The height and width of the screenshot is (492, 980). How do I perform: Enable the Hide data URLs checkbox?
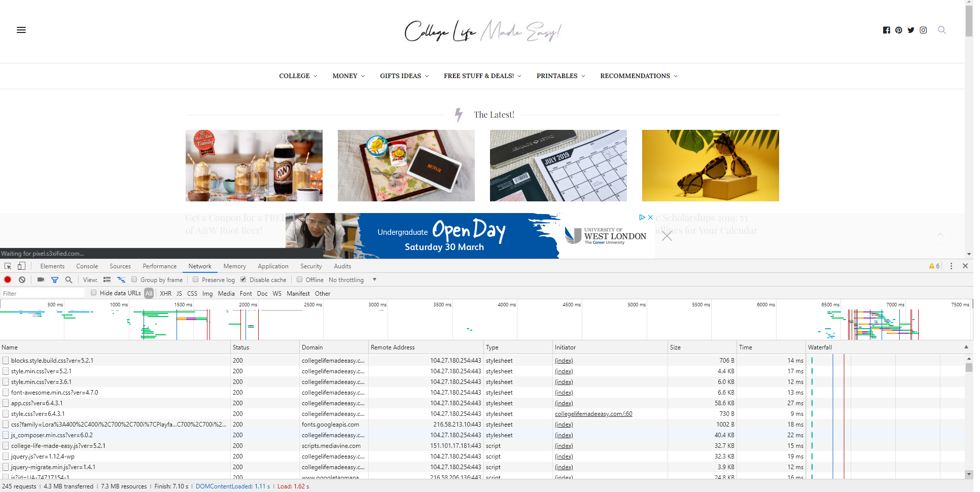click(93, 293)
